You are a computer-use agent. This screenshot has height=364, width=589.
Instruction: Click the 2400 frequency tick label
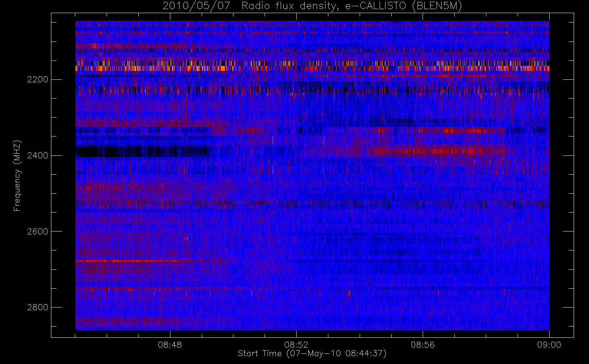pyautogui.click(x=37, y=156)
